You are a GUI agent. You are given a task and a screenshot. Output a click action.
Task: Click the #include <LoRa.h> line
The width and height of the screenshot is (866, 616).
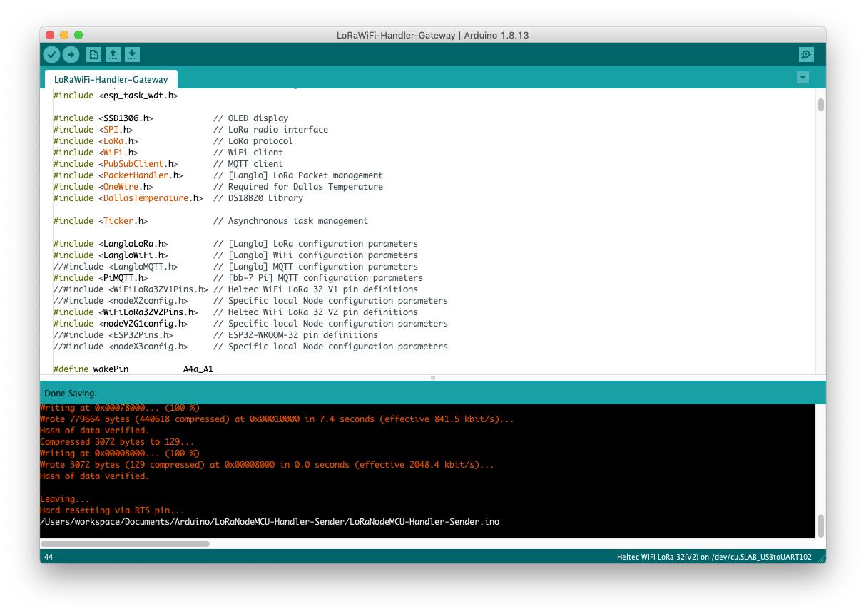click(x=173, y=141)
